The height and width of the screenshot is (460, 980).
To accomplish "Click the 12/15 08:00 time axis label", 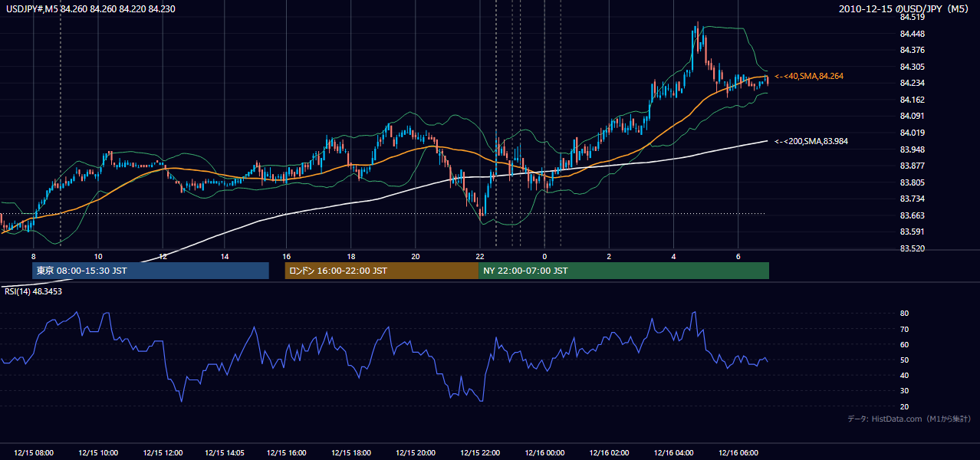I will click(34, 453).
